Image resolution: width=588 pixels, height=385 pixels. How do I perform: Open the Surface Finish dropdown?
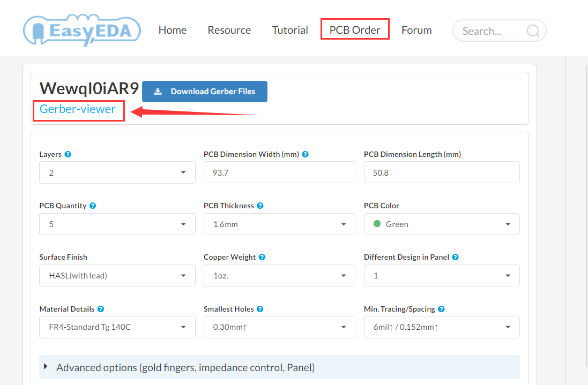click(x=117, y=275)
